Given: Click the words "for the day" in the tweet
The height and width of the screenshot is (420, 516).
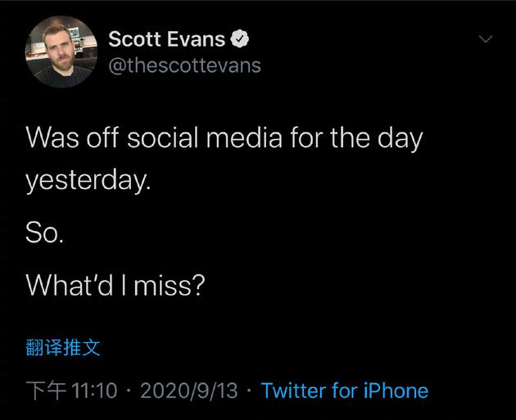Looking at the screenshot, I should (x=355, y=137).
